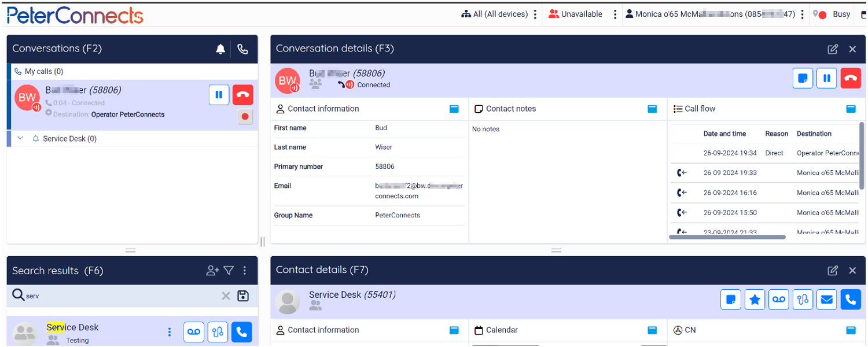The height and width of the screenshot is (347, 868).
Task: Click the Unavailable availability label
Action: 575,14
